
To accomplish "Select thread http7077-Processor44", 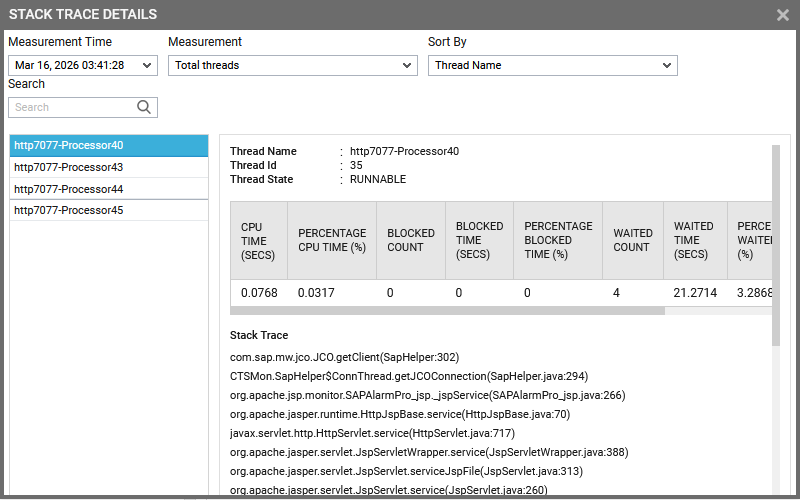I will [108, 189].
